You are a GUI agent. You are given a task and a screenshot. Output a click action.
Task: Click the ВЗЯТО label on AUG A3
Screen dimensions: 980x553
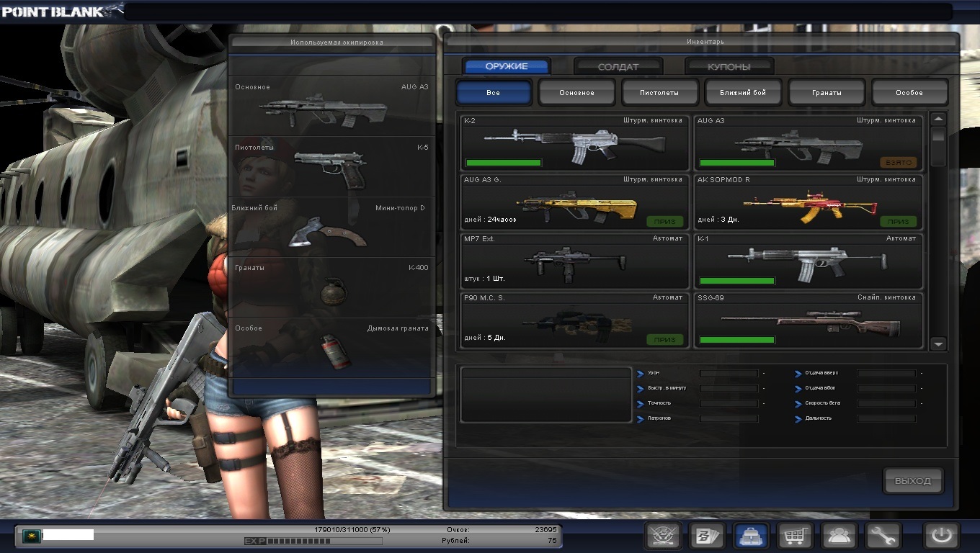(x=898, y=163)
